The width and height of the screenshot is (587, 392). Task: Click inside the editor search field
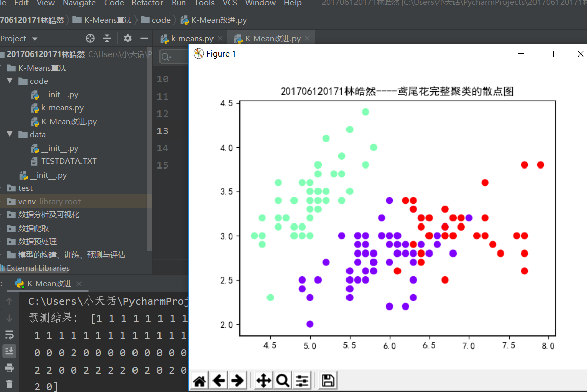180,57
